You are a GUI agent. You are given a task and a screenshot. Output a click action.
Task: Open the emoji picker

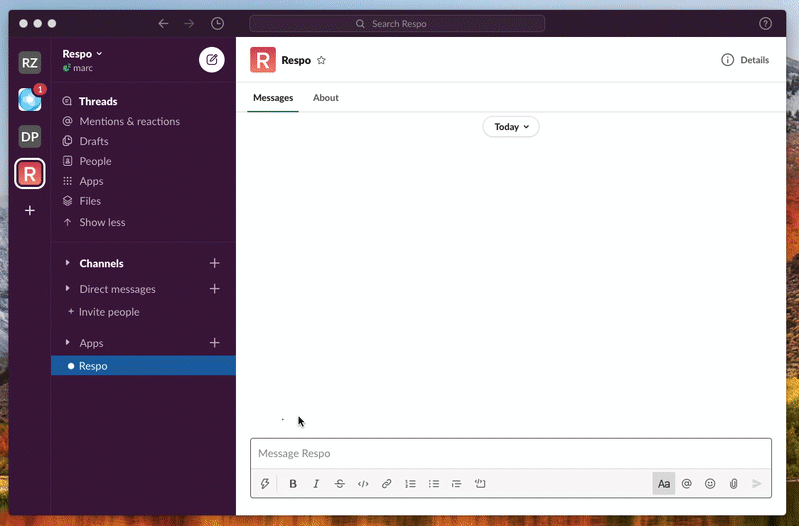point(710,484)
